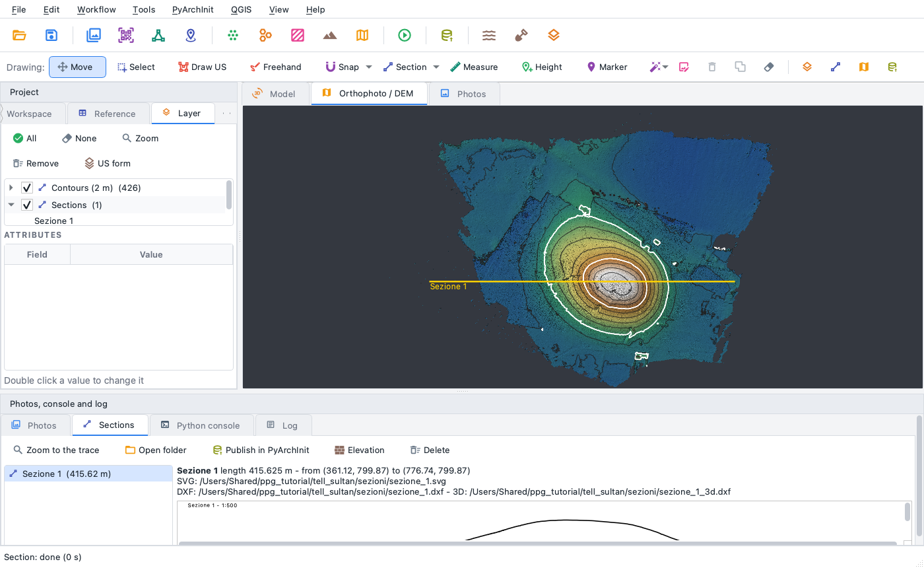Open the magic wand dropdown arrow

tap(665, 67)
